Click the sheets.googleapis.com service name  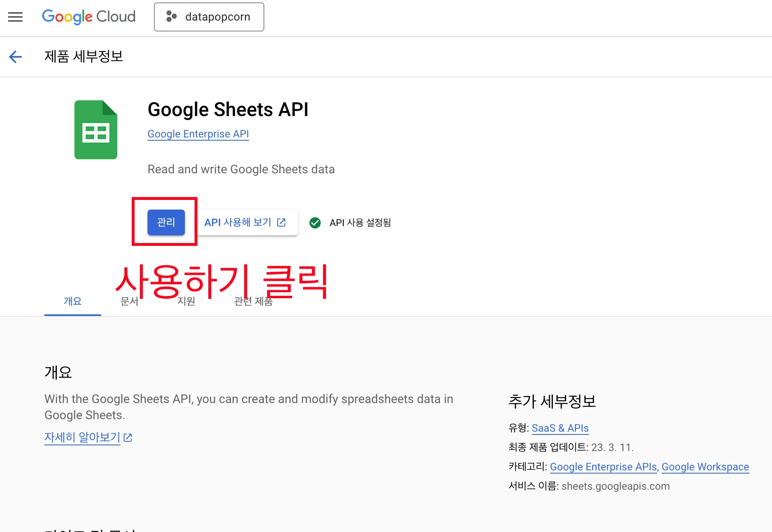pyautogui.click(x=616, y=486)
